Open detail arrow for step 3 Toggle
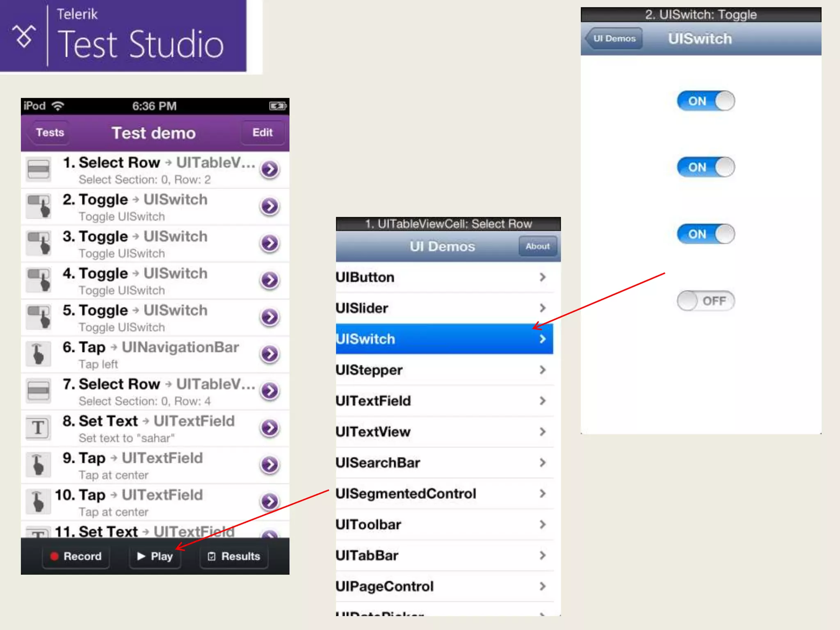840x630 pixels. tap(269, 243)
